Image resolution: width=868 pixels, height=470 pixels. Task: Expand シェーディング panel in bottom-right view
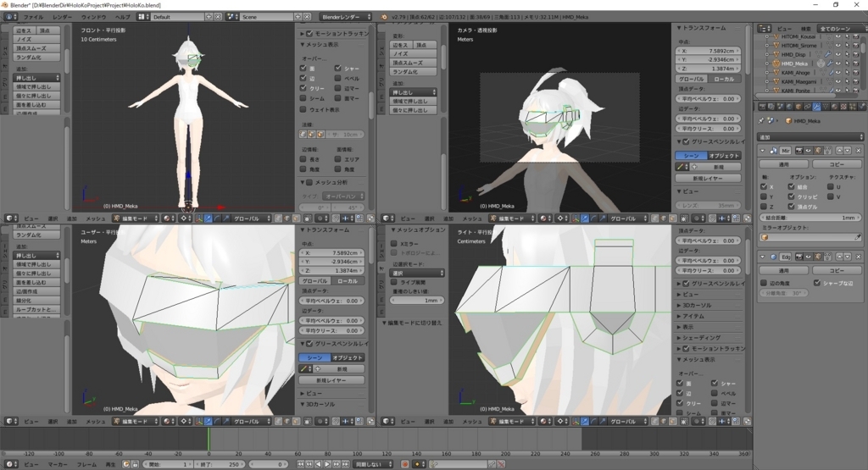(x=700, y=337)
